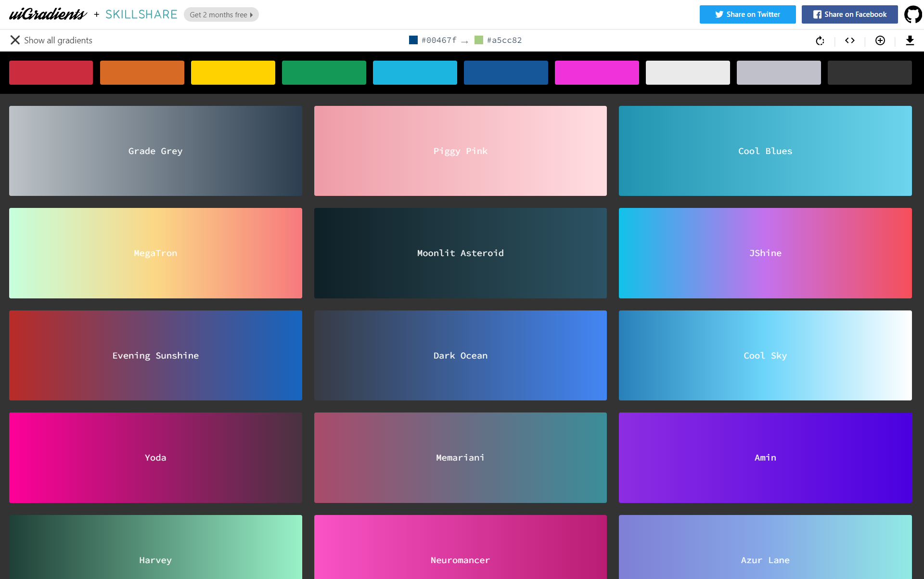The height and width of the screenshot is (579, 924).
Task: Click the GitHub octocat icon
Action: click(x=913, y=14)
